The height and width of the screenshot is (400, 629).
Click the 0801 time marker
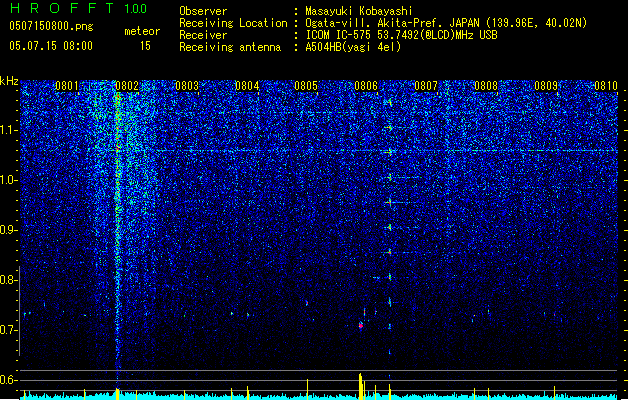67,86
